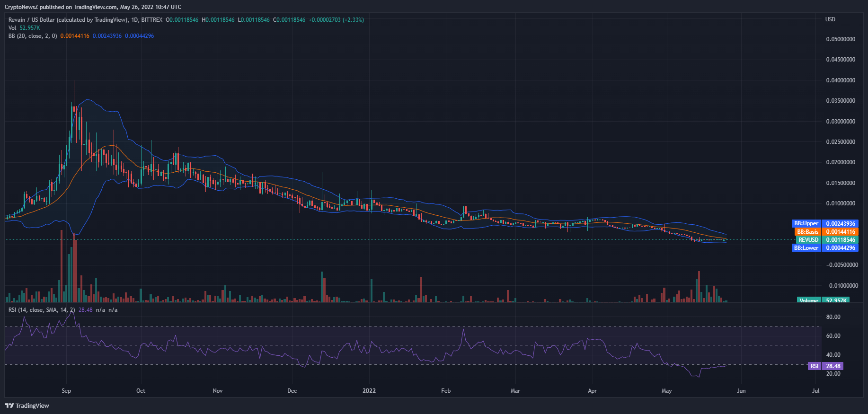Click the Volume 52.957K label
The width and height of the screenshot is (868, 414).
(x=823, y=300)
